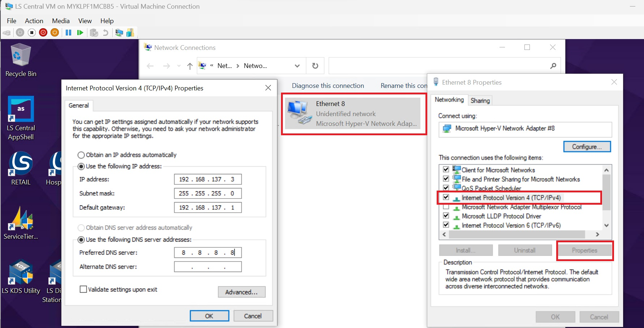Image resolution: width=644 pixels, height=328 pixels.
Task: Click the up arrow of the connection items list scrollbar
Action: (x=606, y=170)
